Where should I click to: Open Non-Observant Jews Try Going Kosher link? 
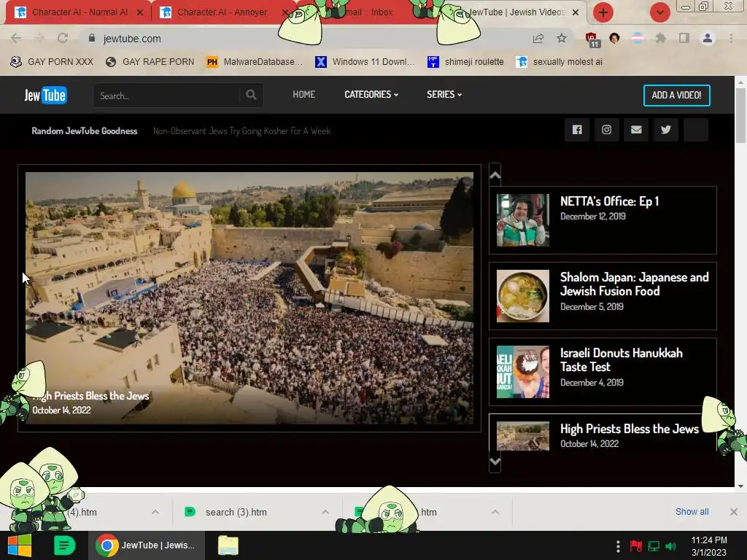coord(241,131)
